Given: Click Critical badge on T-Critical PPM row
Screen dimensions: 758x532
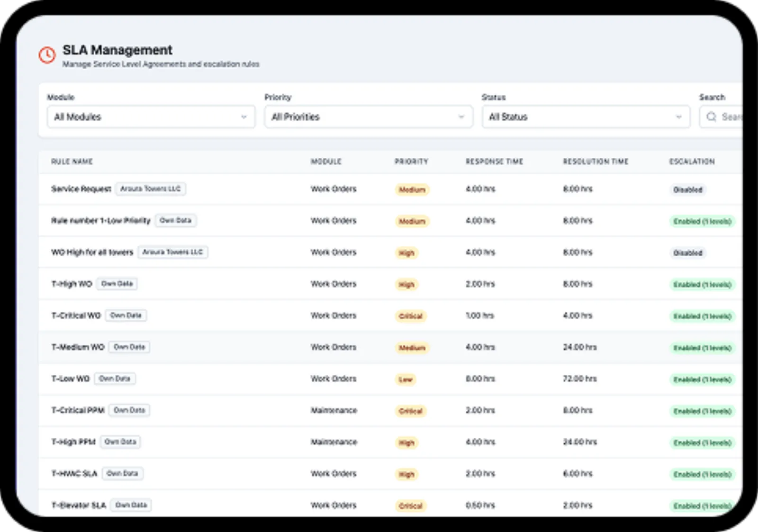Looking at the screenshot, I should (x=411, y=411).
